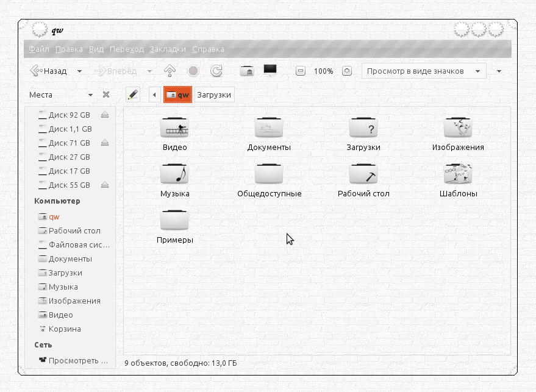Click the stop loading icon
Viewport: 536px width, 392px height.
pos(193,71)
